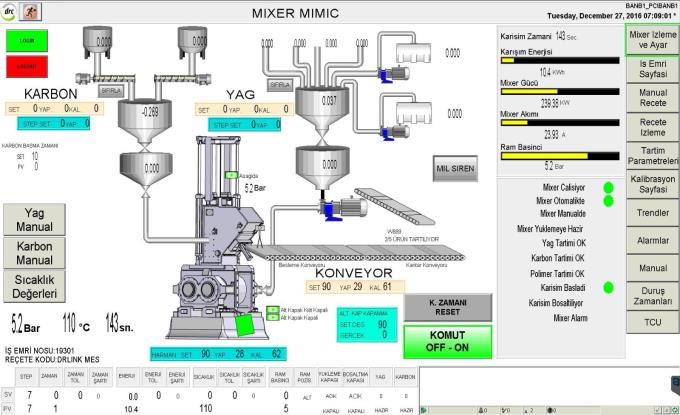Click the YAG STEP SET cyan field
The width and height of the screenshot is (680, 415).
click(x=245, y=125)
